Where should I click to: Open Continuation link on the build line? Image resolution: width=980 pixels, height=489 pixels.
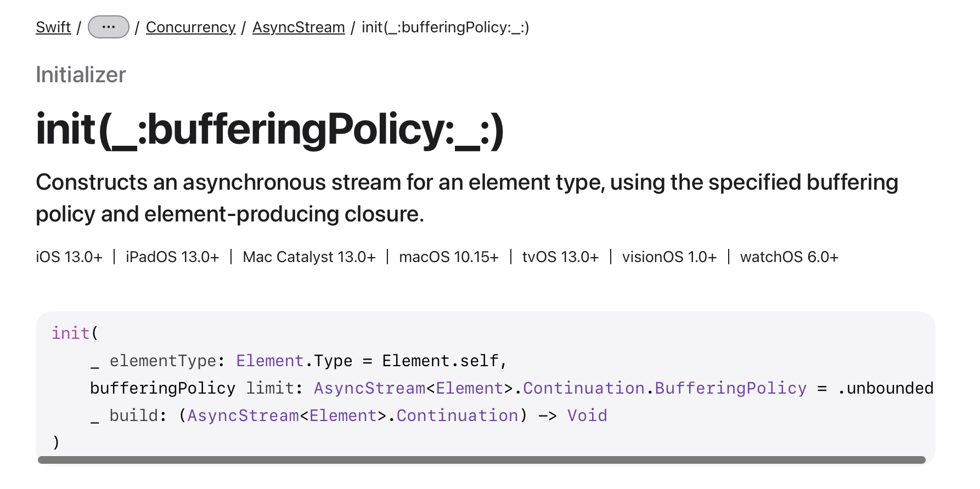[x=457, y=416]
